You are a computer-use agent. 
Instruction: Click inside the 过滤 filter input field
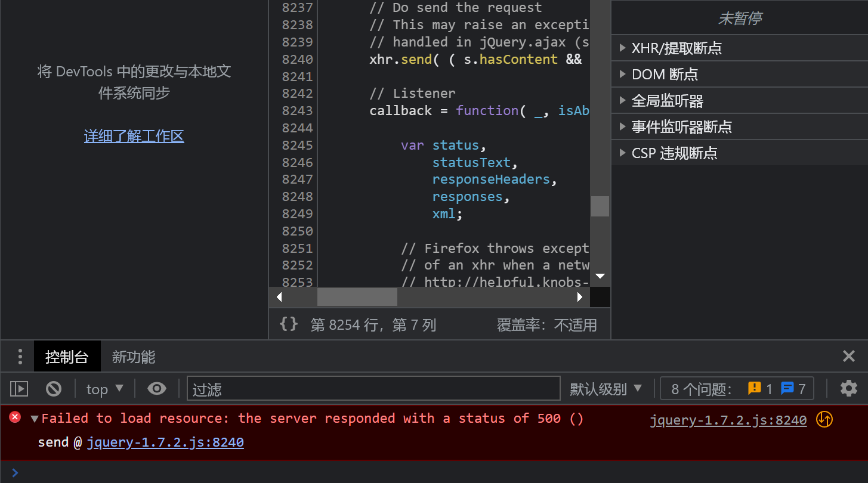[373, 388]
